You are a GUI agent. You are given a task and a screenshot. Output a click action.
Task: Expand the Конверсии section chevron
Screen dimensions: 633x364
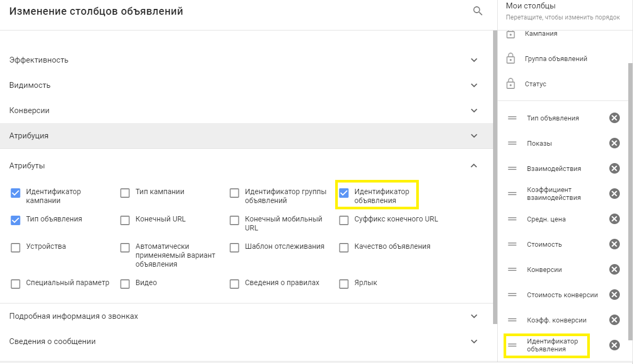pos(474,110)
